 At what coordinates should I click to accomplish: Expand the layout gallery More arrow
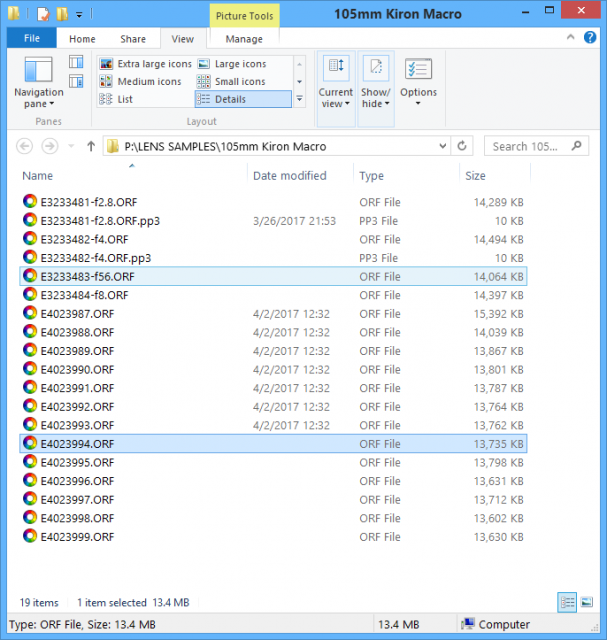(300, 99)
